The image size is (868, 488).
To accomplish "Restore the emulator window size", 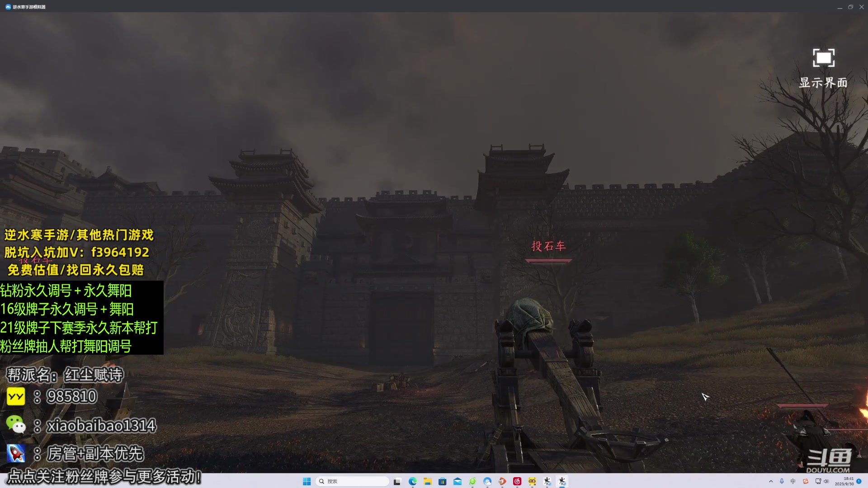I will 850,7.
